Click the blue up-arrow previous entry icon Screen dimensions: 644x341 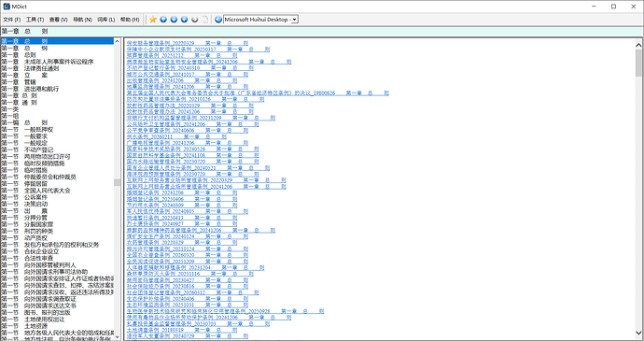point(163,20)
